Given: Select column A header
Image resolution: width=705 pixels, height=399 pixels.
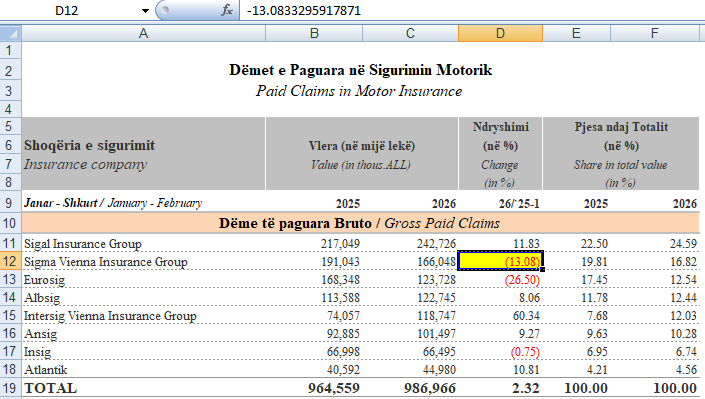Looking at the screenshot, I should (x=143, y=33).
